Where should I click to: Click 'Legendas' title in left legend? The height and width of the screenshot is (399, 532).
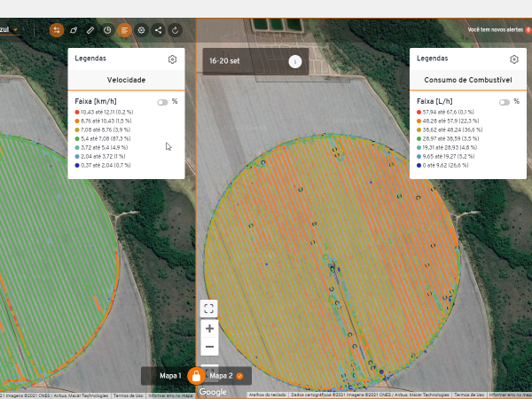90,59
